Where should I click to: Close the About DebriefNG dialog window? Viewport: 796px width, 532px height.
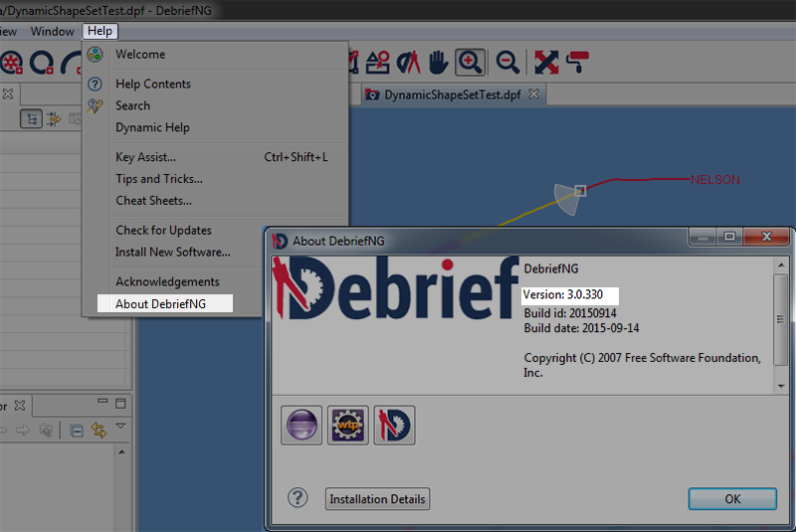[766, 237]
